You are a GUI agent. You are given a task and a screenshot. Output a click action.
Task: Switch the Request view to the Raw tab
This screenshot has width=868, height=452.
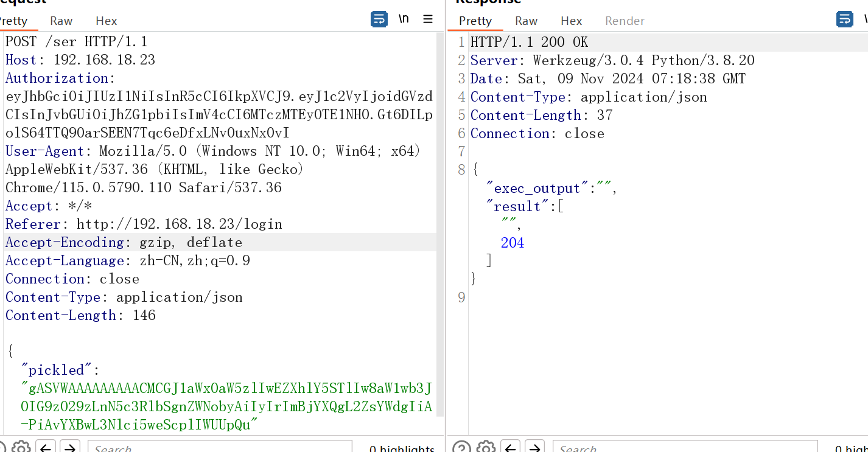point(61,21)
